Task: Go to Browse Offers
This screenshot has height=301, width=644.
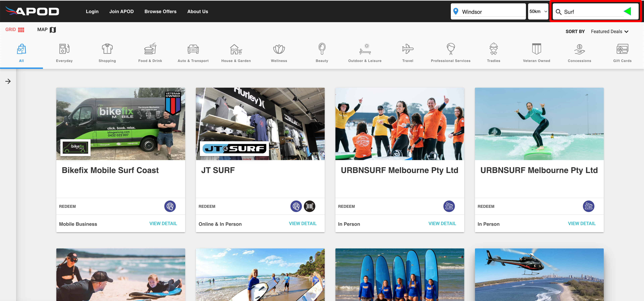Action: pyautogui.click(x=160, y=12)
